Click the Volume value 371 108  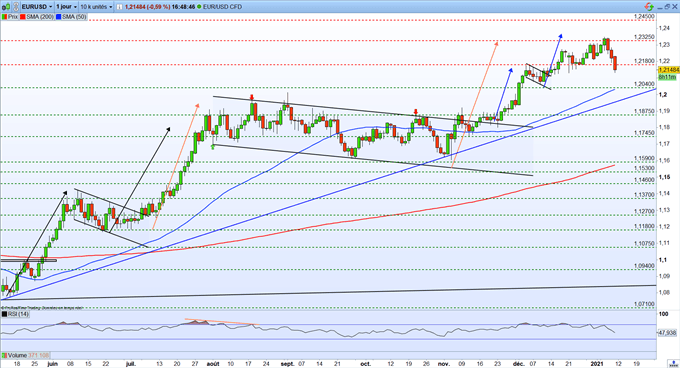pos(39,355)
